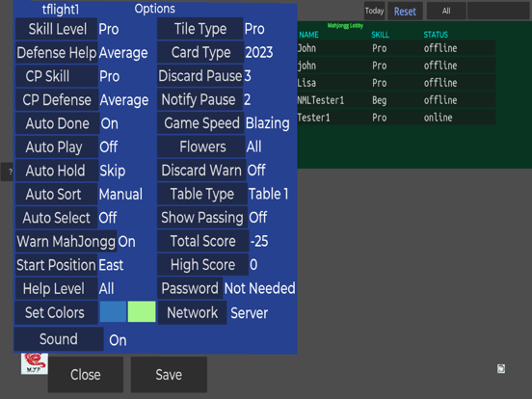Click the Blazing game speed value
This screenshot has width=532, height=399.
(268, 123)
